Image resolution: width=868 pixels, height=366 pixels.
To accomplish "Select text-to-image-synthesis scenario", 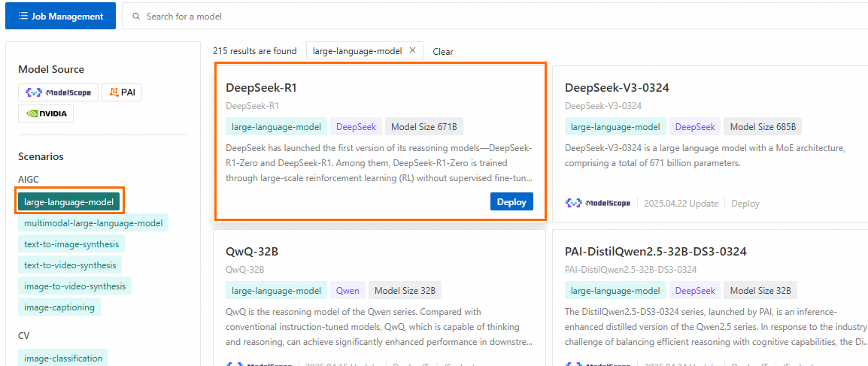I will pyautogui.click(x=71, y=243).
